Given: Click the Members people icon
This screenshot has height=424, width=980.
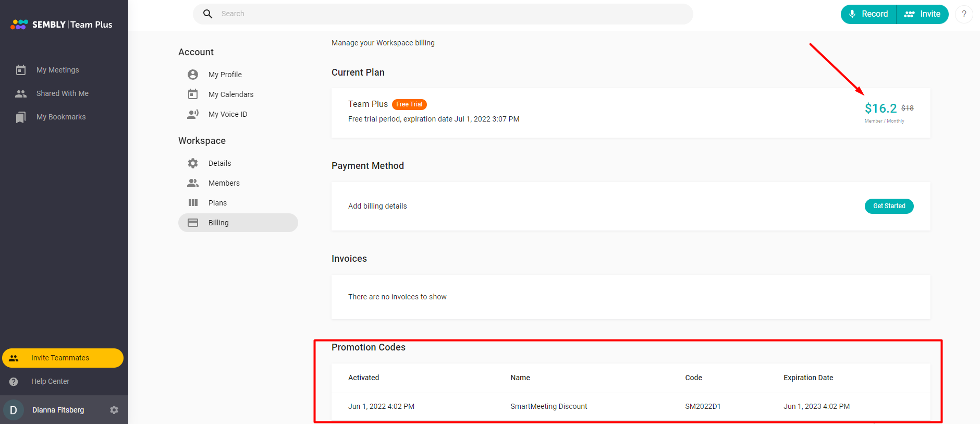Looking at the screenshot, I should pos(193,183).
